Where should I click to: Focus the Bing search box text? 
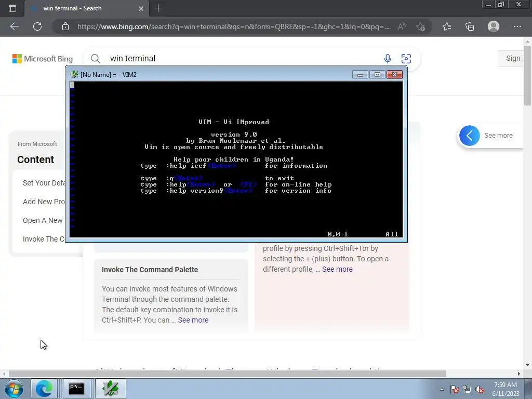132,58
